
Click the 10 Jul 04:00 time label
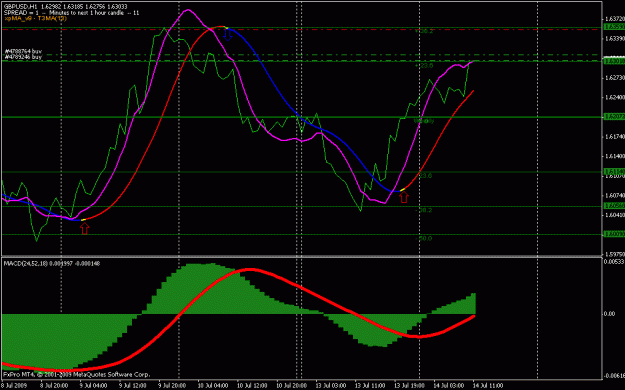pyautogui.click(x=212, y=386)
